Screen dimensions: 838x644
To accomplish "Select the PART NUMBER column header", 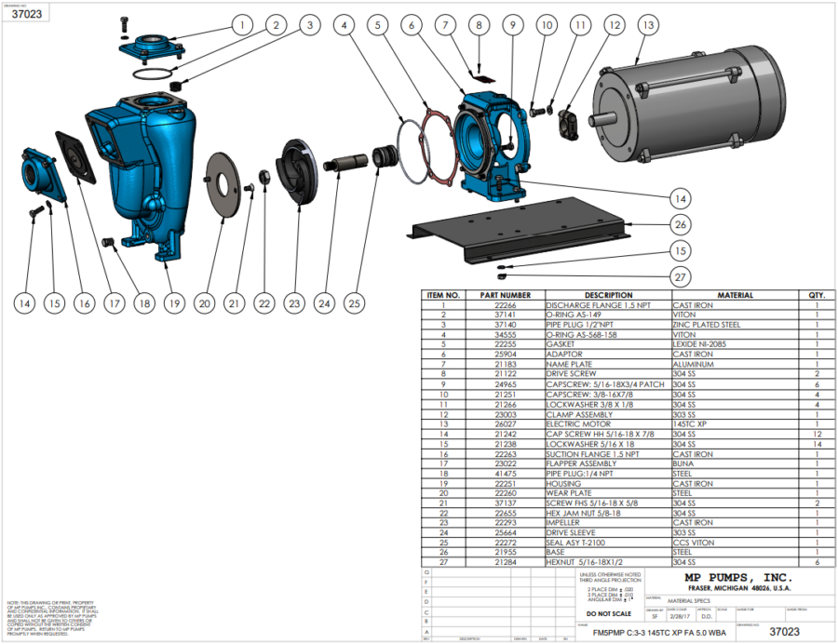I will [x=505, y=295].
